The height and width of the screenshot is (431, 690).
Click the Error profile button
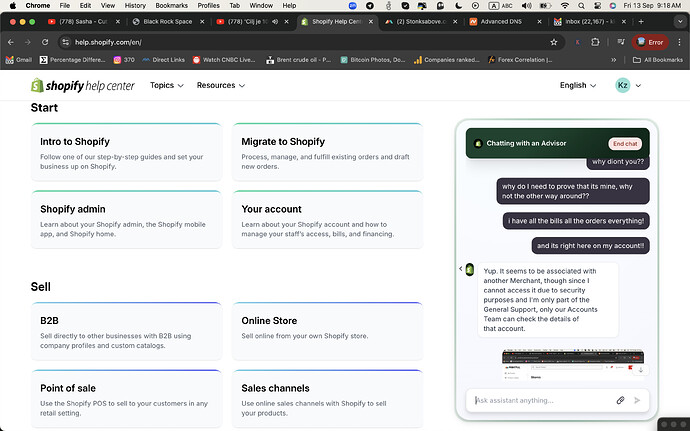pyautogui.click(x=650, y=42)
